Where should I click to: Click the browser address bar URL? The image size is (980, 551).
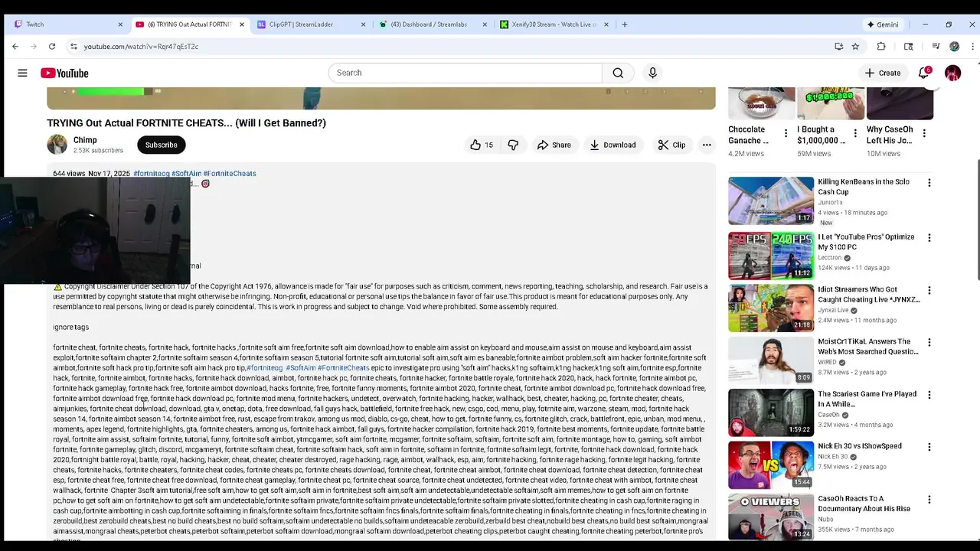[x=141, y=47]
